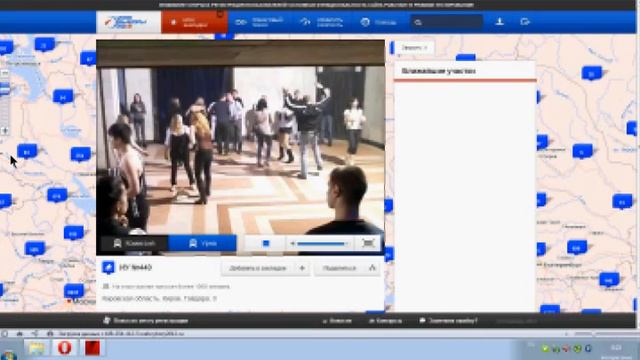Viewport: 640px width, 360px height.
Task: Click the magnifier icon in the search box
Action: tap(418, 22)
